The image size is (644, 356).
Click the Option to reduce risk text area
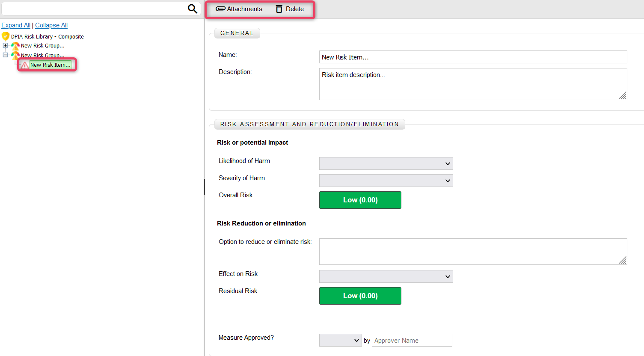[x=473, y=252]
